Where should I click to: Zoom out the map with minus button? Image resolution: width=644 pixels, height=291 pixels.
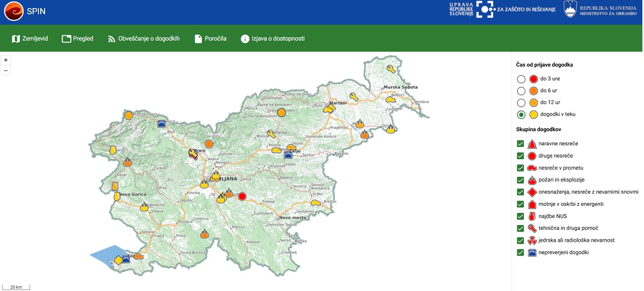pyautogui.click(x=6, y=70)
